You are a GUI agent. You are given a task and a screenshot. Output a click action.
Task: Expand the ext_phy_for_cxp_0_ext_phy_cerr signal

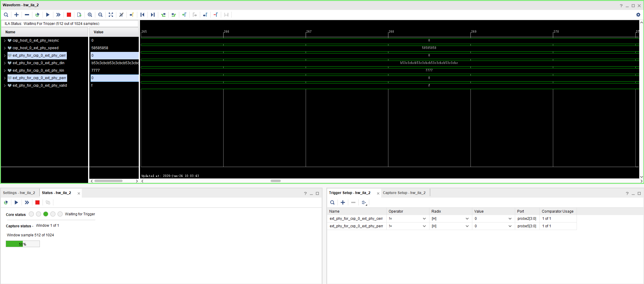pos(5,55)
